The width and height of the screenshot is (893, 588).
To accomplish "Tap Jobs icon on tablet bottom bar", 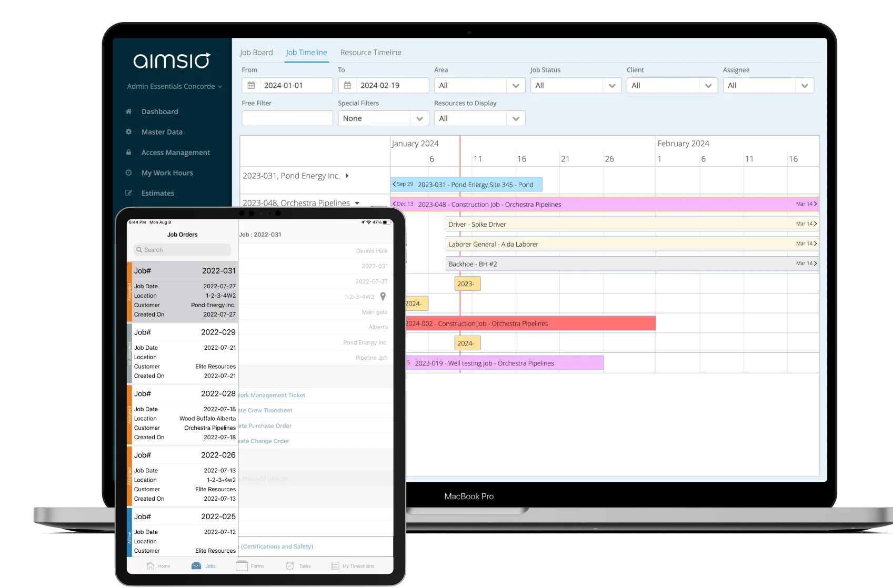I will 196,566.
